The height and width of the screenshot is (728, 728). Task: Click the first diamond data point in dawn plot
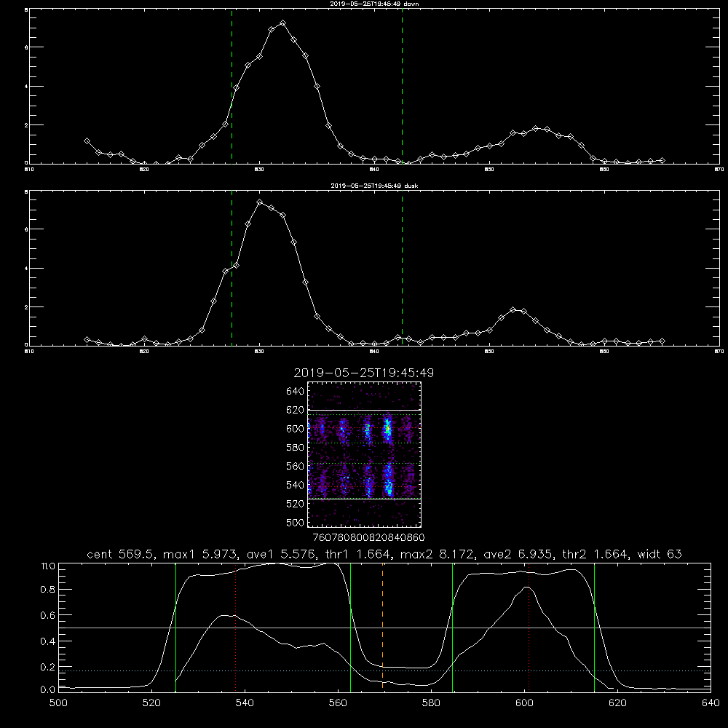coord(87,141)
